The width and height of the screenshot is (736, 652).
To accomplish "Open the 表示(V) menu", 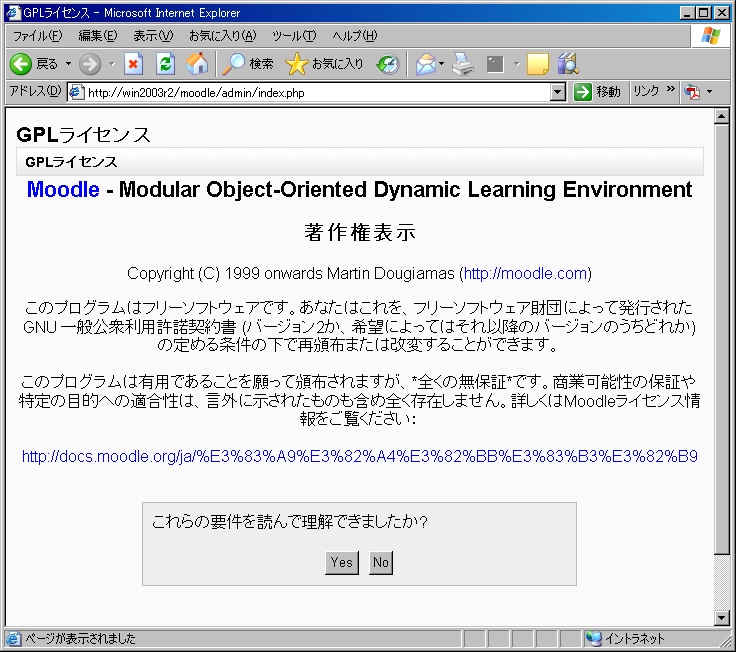I will coord(153,36).
